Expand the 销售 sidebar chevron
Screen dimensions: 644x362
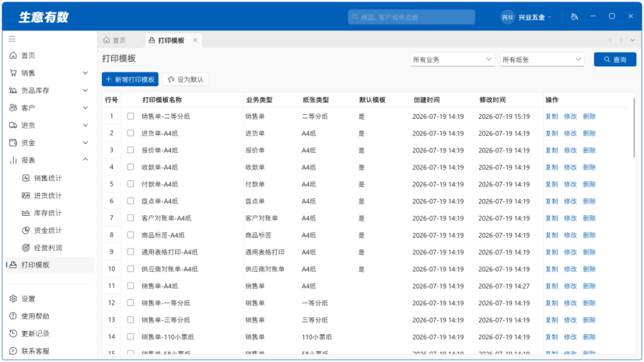(x=86, y=73)
